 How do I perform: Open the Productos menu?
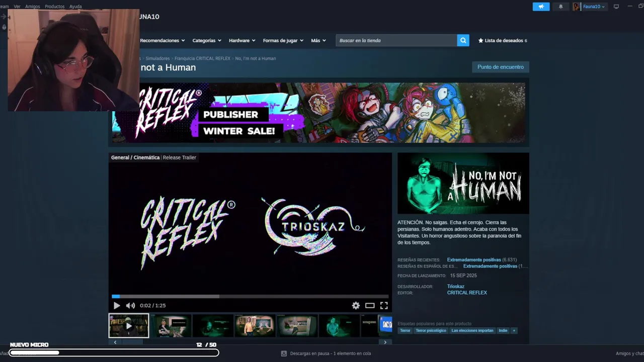[x=54, y=7]
